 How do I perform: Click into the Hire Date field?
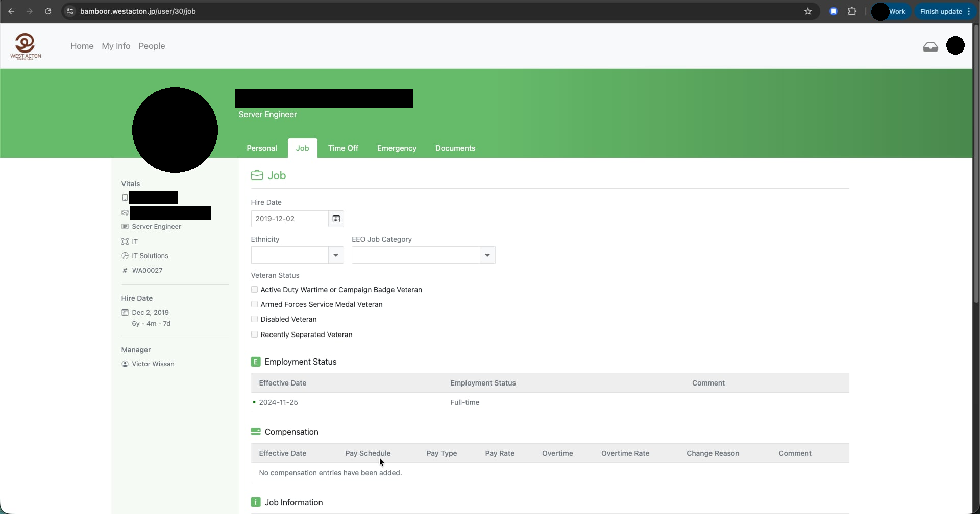tap(289, 219)
